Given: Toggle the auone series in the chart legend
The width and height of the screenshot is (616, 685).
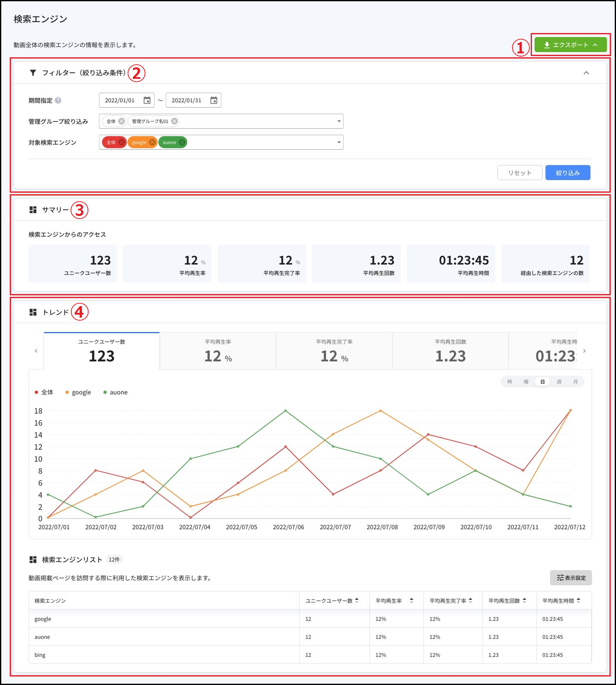Looking at the screenshot, I should point(115,392).
